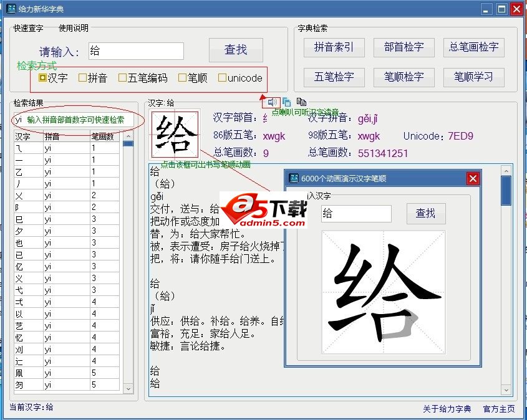Open the 官方主页 link
This screenshot has width=527, height=420.
click(499, 409)
